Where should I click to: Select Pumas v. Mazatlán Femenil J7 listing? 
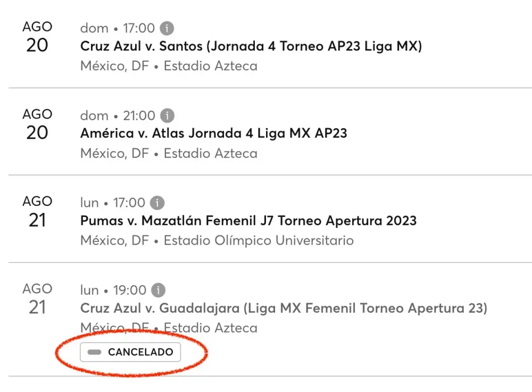(248, 221)
